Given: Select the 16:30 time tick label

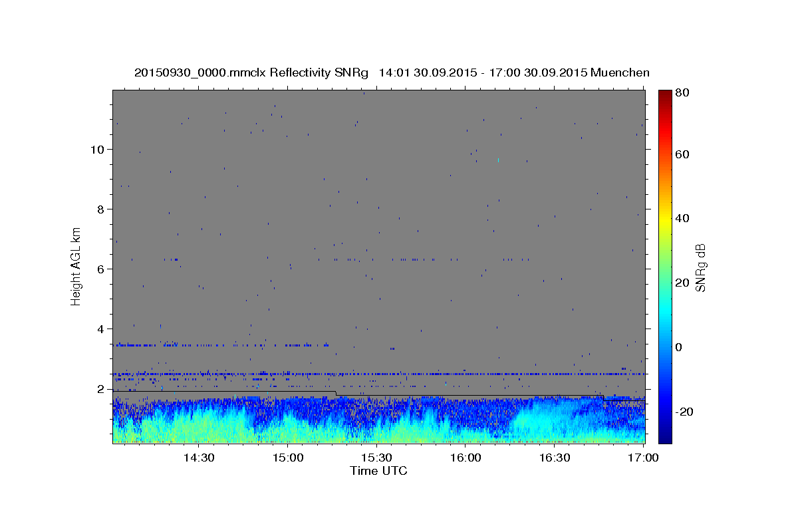Looking at the screenshot, I should pos(555,458).
